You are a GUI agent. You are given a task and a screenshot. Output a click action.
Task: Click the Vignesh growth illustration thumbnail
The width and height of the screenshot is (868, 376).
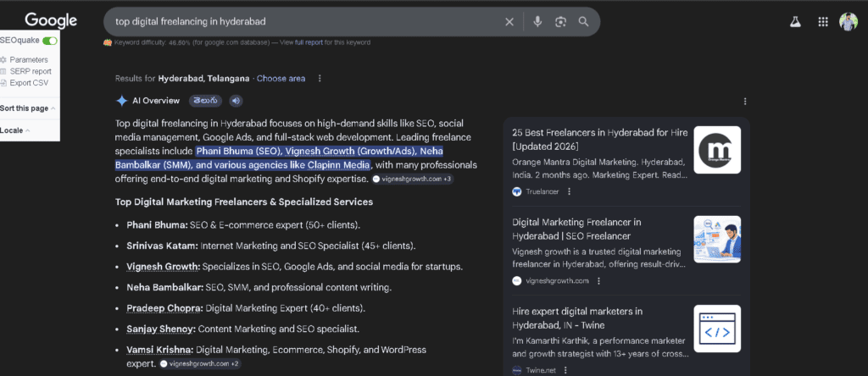[x=717, y=240]
